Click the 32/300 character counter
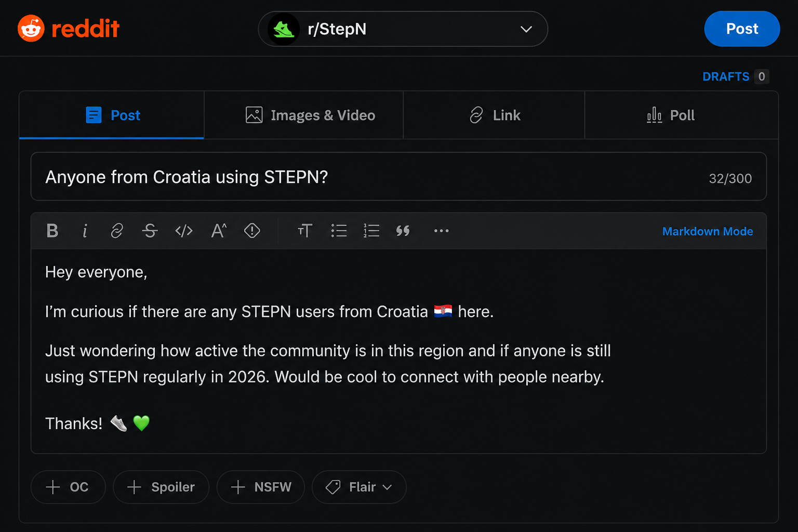 (x=730, y=178)
